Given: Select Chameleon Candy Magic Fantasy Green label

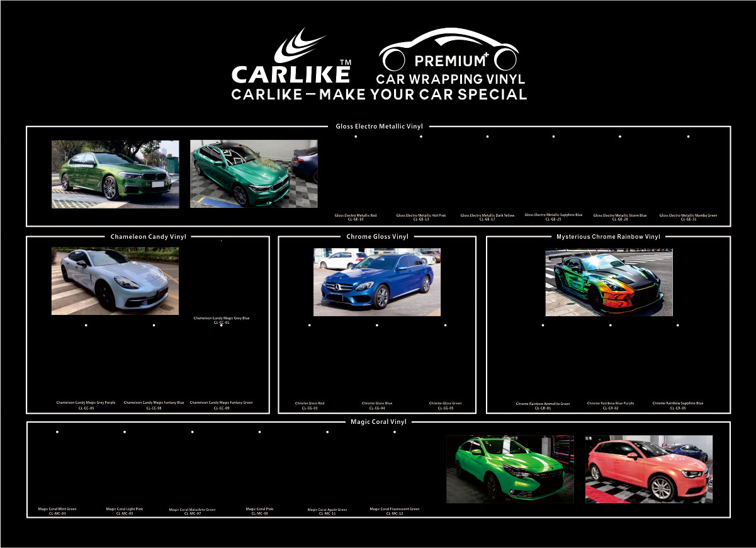Looking at the screenshot, I should point(222,404).
